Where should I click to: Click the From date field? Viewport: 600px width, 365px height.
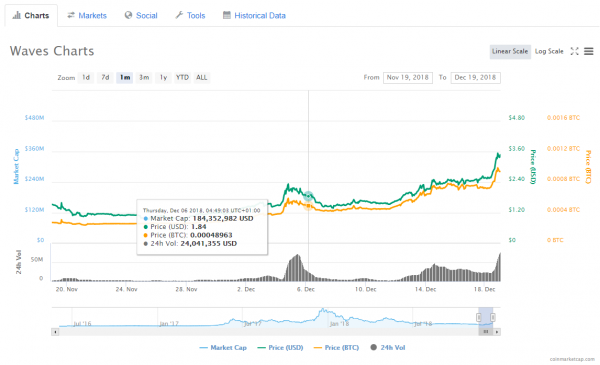pos(408,78)
